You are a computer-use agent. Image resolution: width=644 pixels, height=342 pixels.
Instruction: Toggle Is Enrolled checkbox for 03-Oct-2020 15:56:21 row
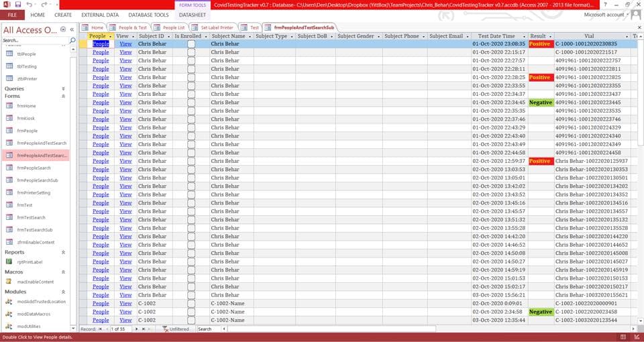[x=191, y=295]
